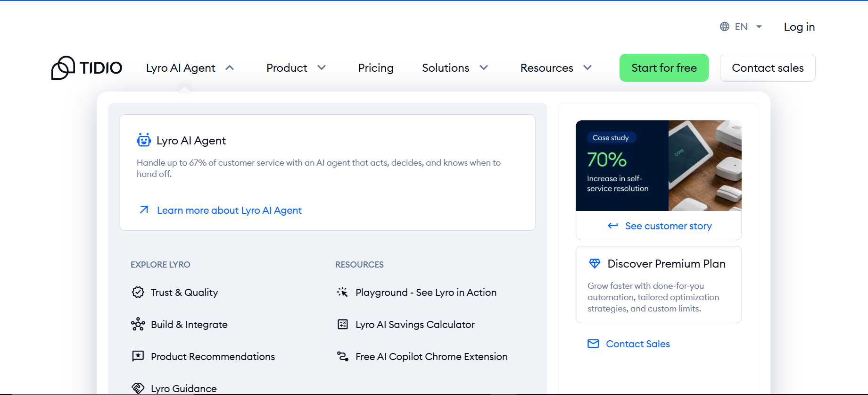
Task: Click the return arrow beside See customer story
Action: [x=613, y=226]
